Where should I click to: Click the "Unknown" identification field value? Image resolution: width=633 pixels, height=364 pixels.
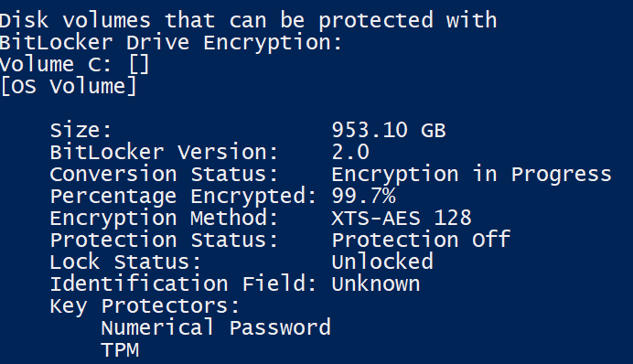[375, 284]
